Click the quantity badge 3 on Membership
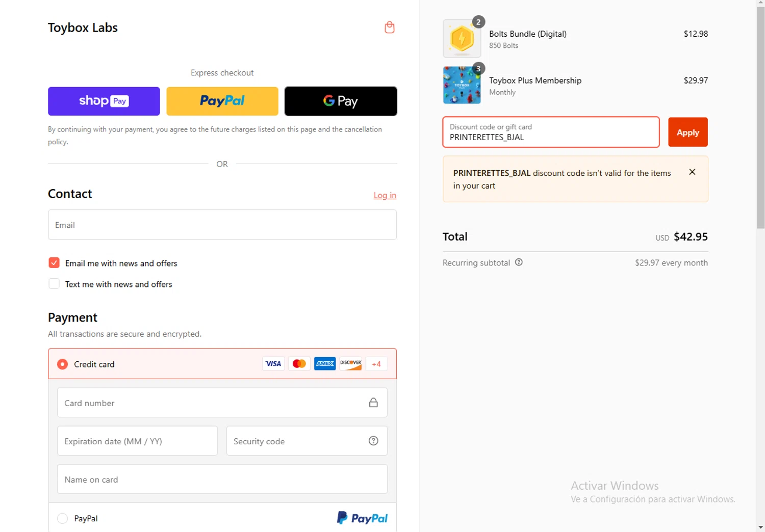The image size is (765, 532). tap(478, 68)
